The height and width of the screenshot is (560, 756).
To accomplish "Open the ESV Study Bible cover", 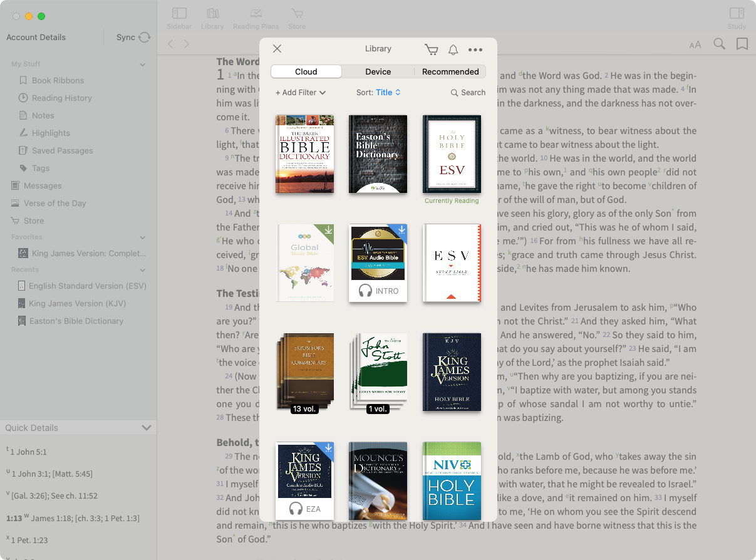I will (452, 263).
